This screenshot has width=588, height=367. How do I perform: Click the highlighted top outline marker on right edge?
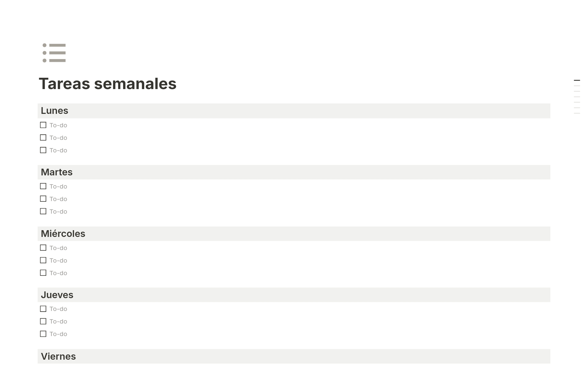[x=576, y=80]
